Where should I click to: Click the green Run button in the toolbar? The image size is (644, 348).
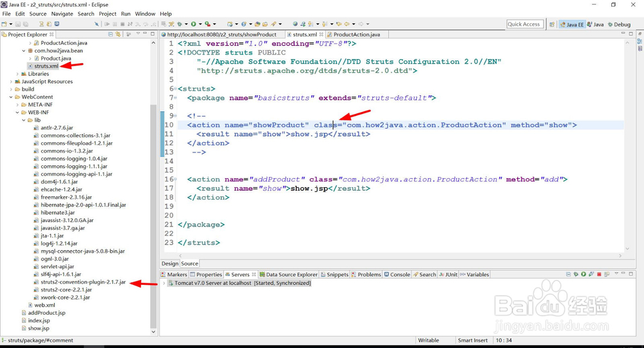(x=193, y=24)
